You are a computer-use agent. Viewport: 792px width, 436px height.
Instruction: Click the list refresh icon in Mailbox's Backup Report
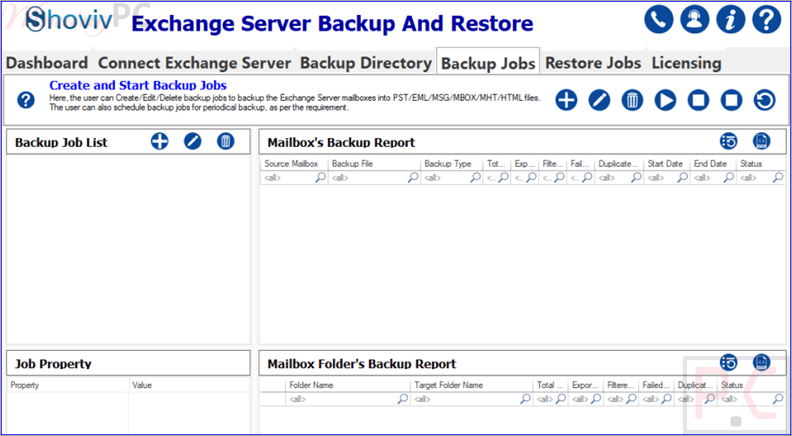tap(728, 141)
